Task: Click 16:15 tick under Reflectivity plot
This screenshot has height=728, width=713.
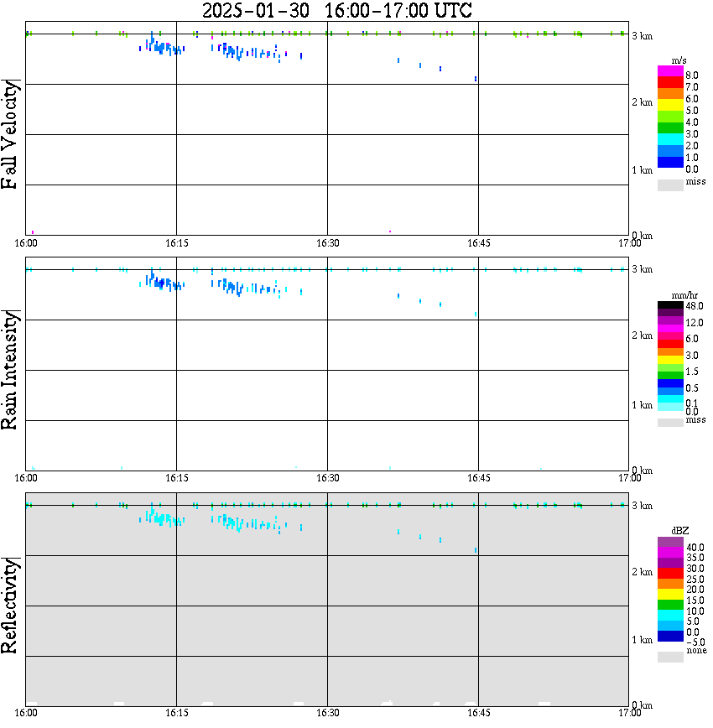Action: [x=176, y=713]
